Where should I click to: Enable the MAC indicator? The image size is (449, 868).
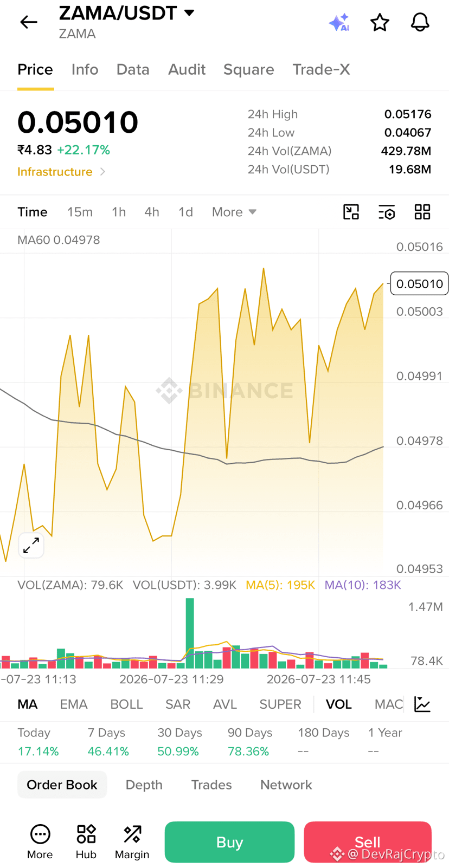tap(389, 704)
